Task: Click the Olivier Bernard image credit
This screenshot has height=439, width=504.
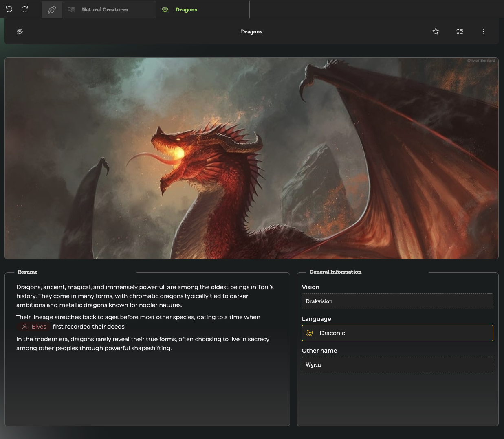Action: (481, 61)
